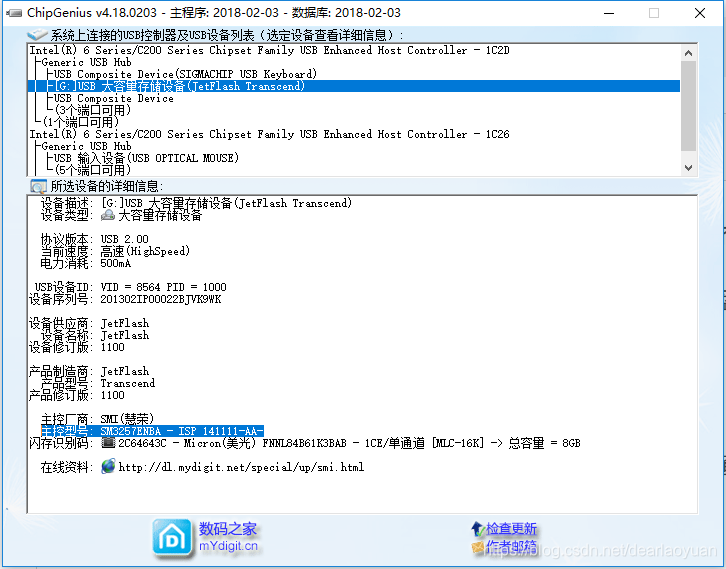Click the 检查更新 link
The height and width of the screenshot is (569, 726).
coord(511,528)
